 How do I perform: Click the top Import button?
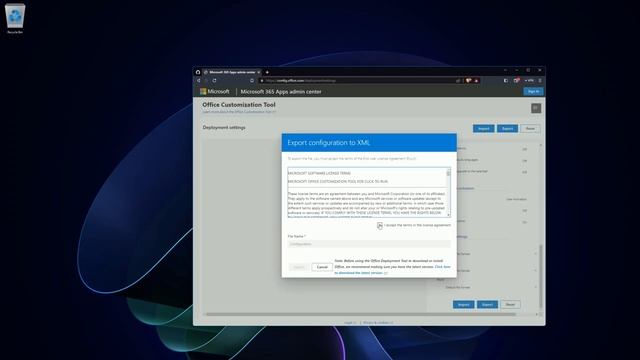pos(484,129)
